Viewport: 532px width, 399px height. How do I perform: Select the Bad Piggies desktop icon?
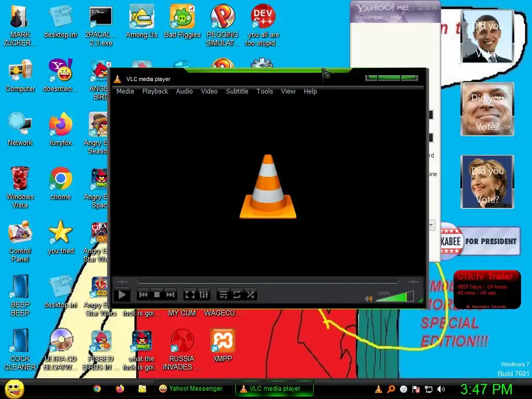pos(182,22)
